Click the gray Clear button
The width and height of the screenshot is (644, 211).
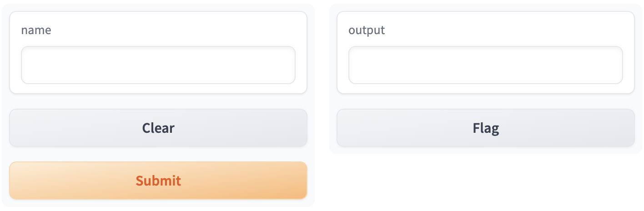(158, 128)
